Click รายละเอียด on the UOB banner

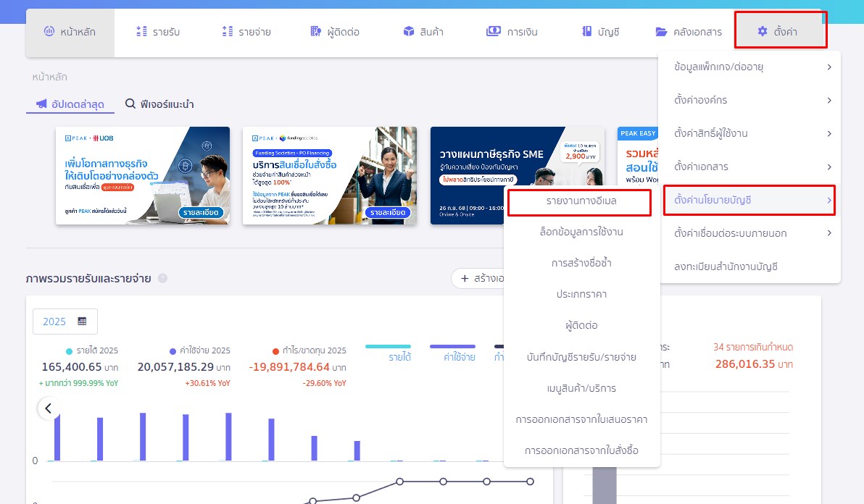[201, 212]
